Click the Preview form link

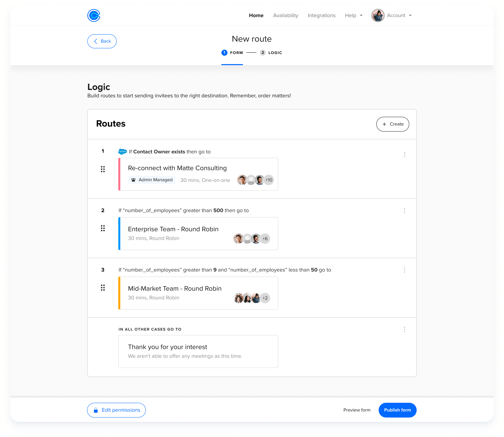point(357,410)
